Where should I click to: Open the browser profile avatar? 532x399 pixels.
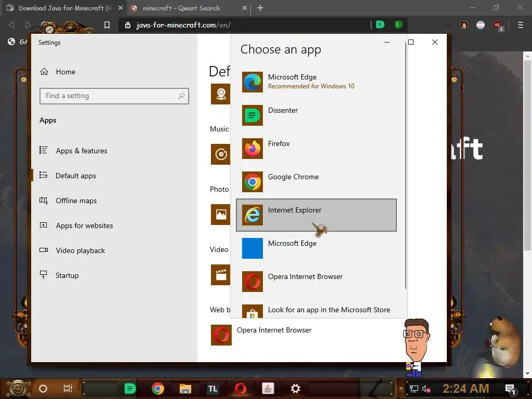tap(464, 25)
